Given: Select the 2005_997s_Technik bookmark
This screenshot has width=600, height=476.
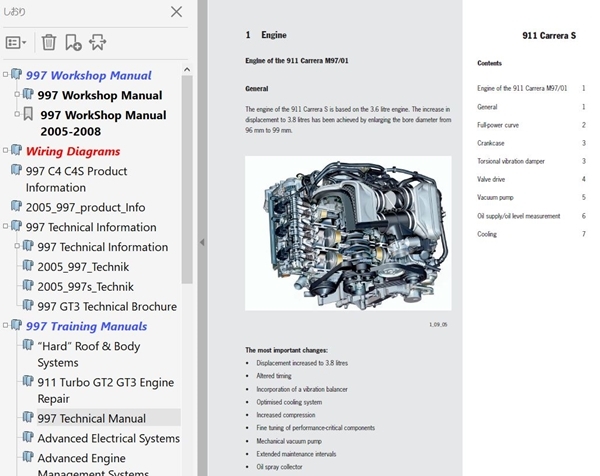Looking at the screenshot, I should tap(86, 287).
